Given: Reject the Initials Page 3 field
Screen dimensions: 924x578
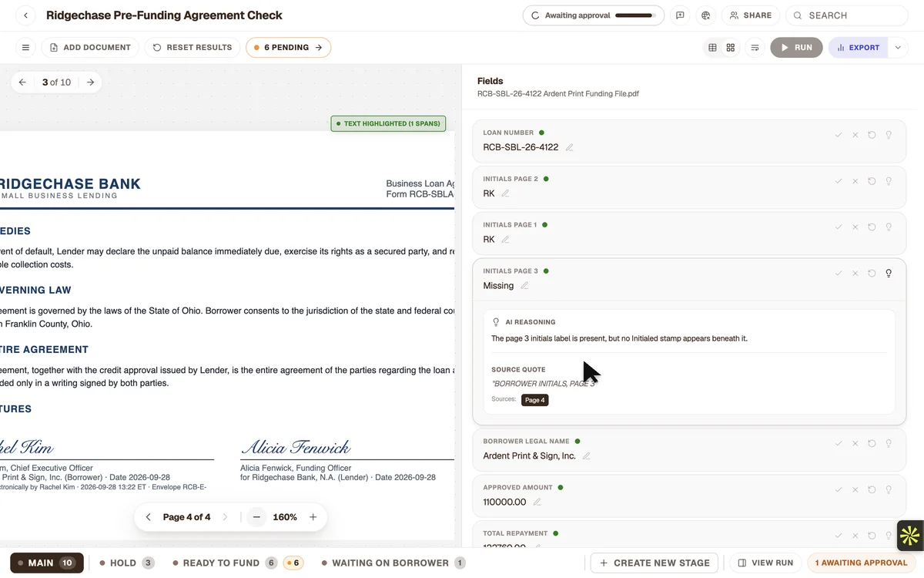Looking at the screenshot, I should pyautogui.click(x=855, y=274).
